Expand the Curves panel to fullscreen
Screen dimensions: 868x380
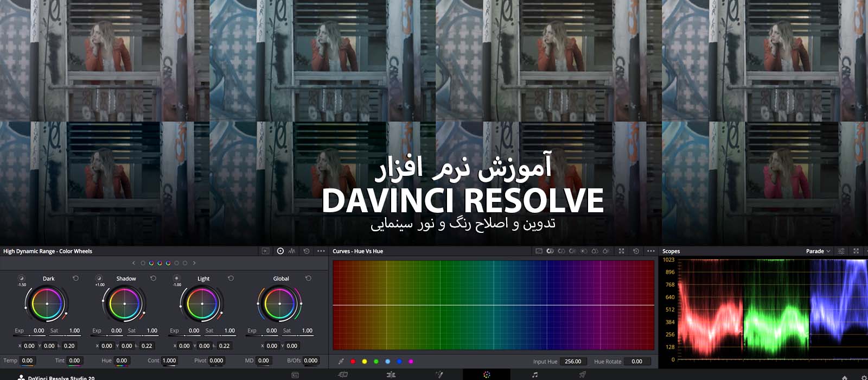tap(621, 251)
